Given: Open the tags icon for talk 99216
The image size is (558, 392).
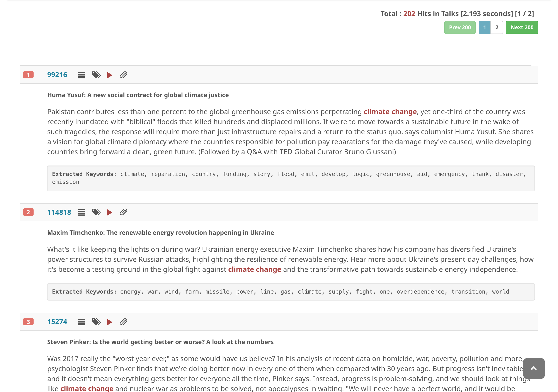Looking at the screenshot, I should pyautogui.click(x=96, y=75).
